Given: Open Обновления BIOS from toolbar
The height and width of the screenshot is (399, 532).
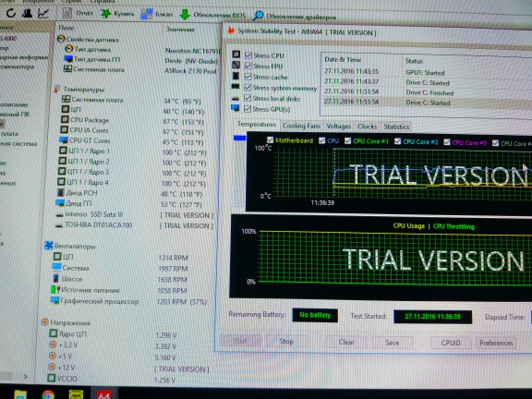Looking at the screenshot, I should pyautogui.click(x=212, y=15).
